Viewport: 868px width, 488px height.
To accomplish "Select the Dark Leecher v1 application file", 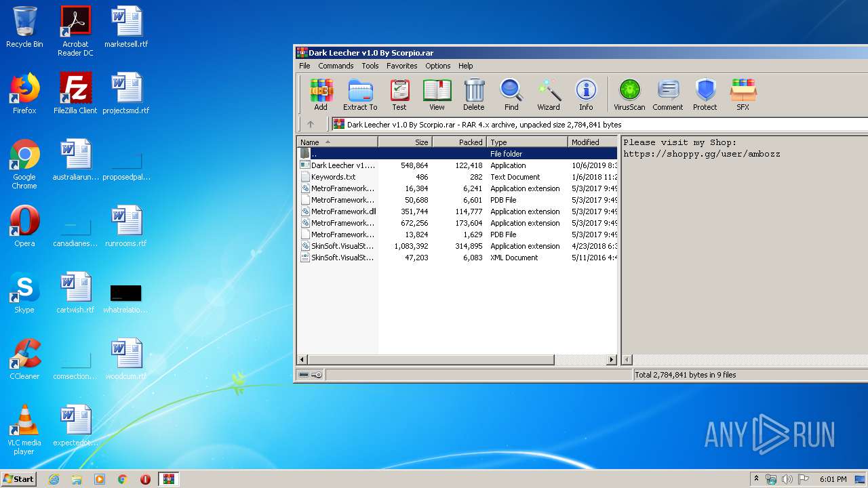I will pos(457,165).
